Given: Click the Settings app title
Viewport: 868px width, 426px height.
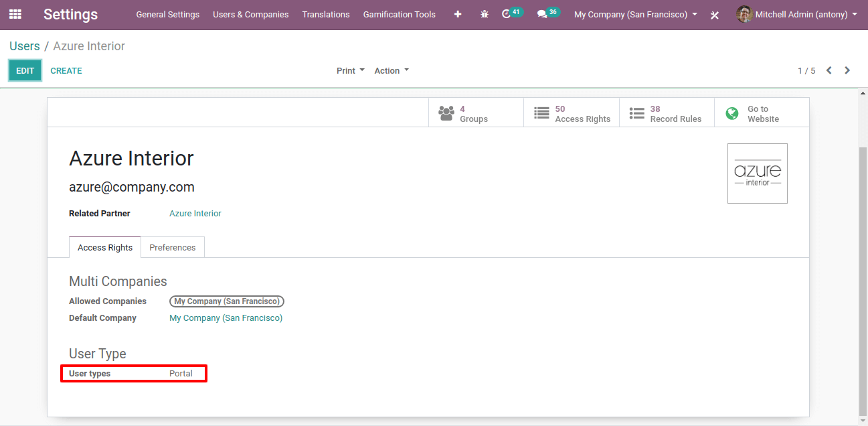Looking at the screenshot, I should [x=70, y=14].
